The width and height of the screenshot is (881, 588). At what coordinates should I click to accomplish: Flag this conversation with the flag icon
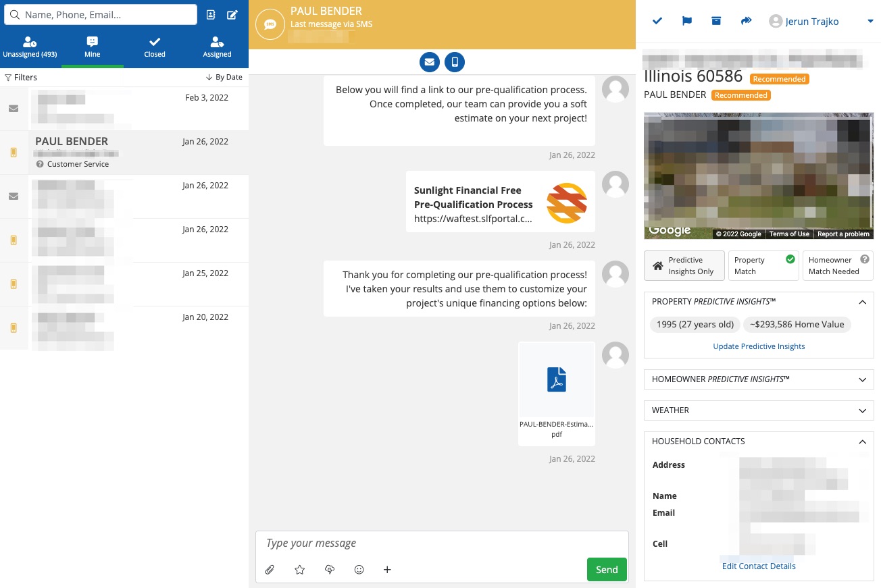(686, 21)
